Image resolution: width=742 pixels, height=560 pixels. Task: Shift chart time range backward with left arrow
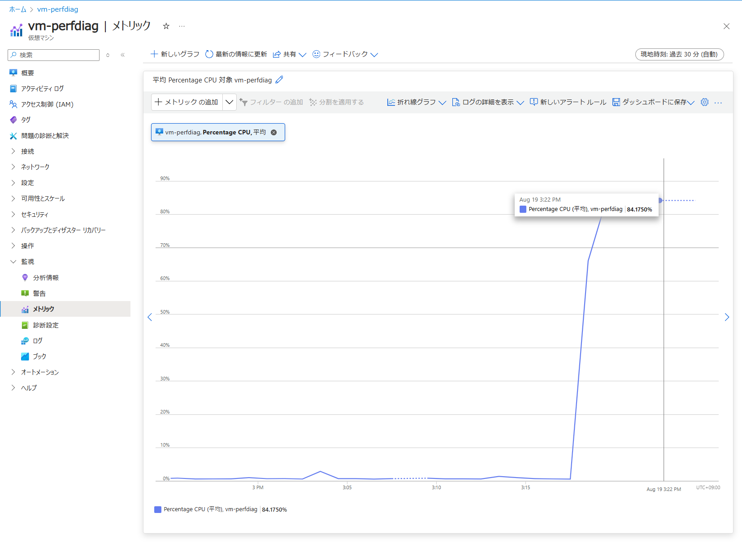click(150, 317)
